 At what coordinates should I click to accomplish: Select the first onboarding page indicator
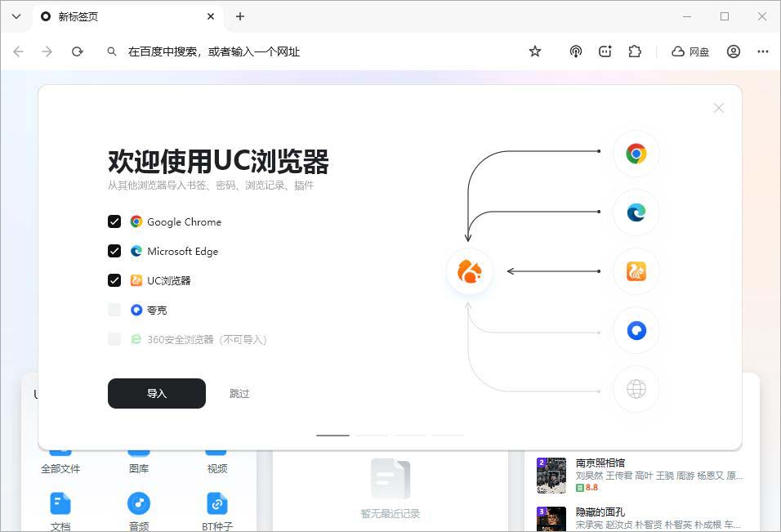332,436
